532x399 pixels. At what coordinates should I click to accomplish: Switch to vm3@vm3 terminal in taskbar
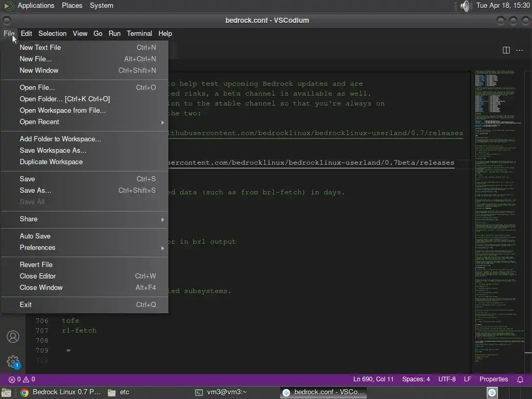click(x=221, y=392)
